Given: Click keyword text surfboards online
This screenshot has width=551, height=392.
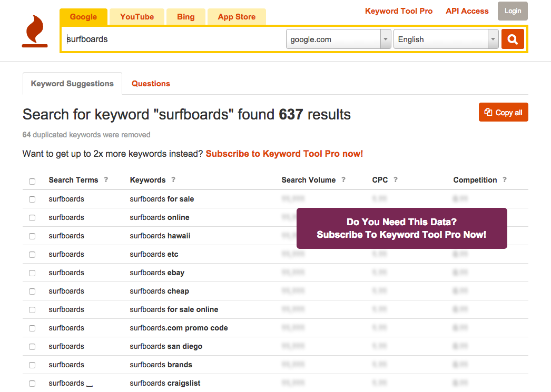Looking at the screenshot, I should point(160,217).
